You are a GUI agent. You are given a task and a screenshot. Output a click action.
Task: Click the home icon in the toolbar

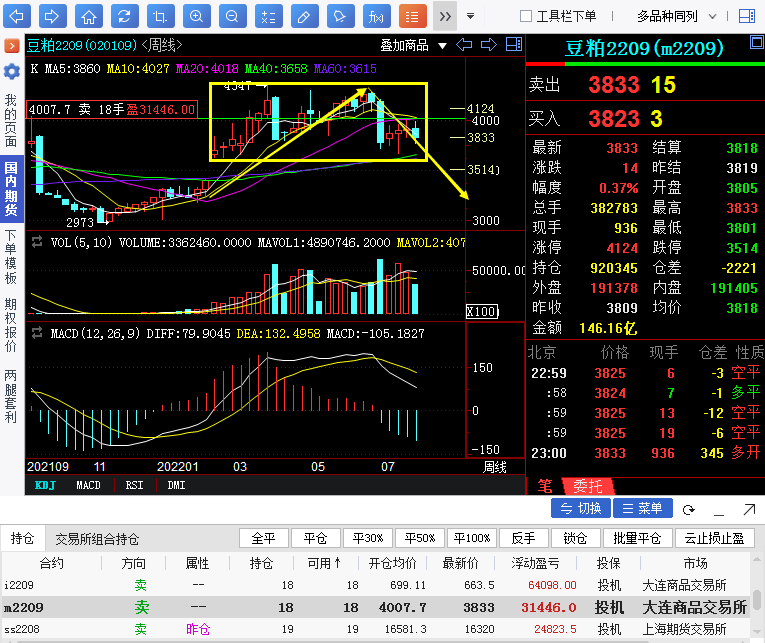88,16
